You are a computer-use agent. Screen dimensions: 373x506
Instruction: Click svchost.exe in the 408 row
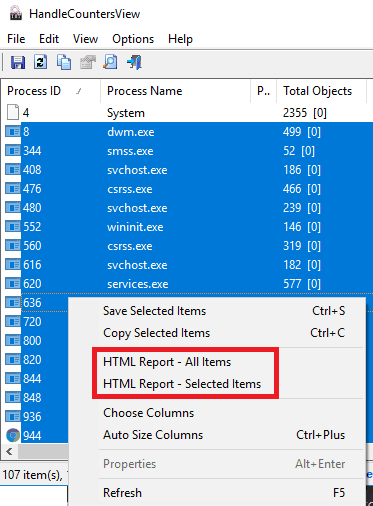click(137, 170)
